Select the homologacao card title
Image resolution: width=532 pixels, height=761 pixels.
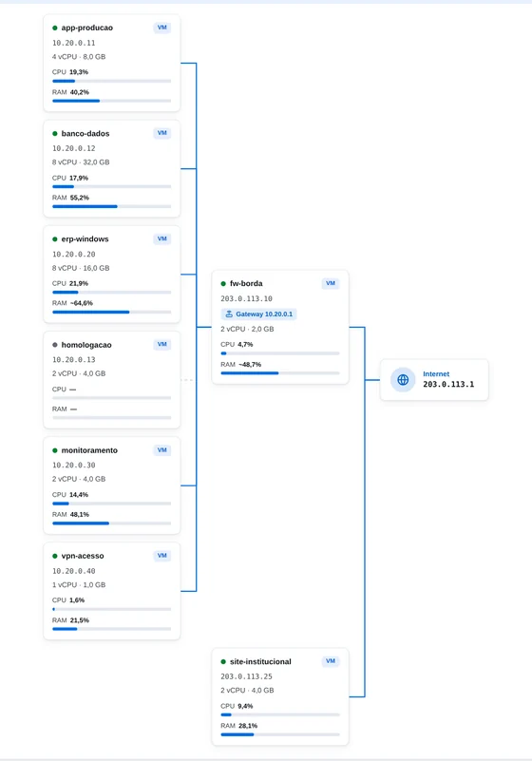[x=86, y=345]
